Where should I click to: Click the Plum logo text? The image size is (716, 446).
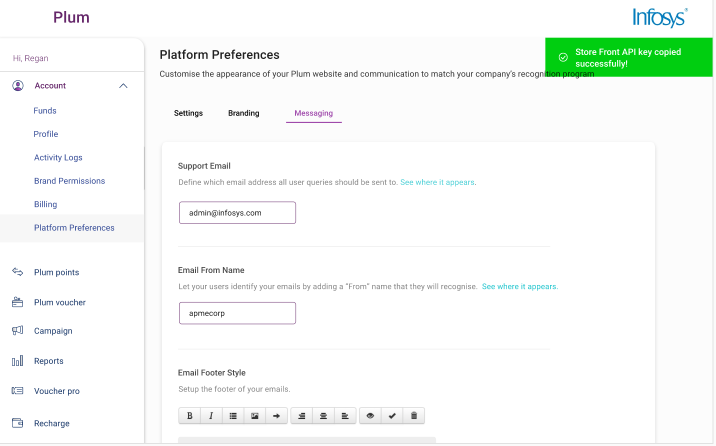coord(71,17)
